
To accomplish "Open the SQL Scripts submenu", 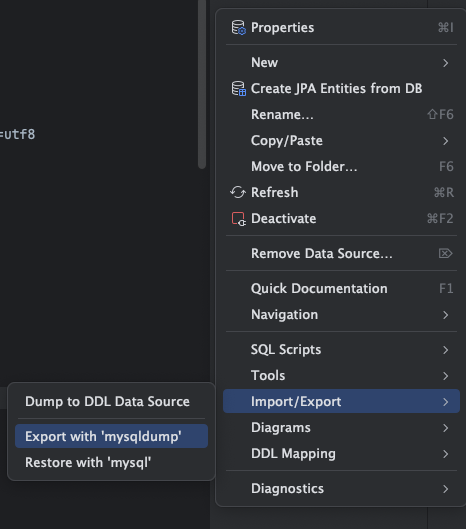I will 341,350.
